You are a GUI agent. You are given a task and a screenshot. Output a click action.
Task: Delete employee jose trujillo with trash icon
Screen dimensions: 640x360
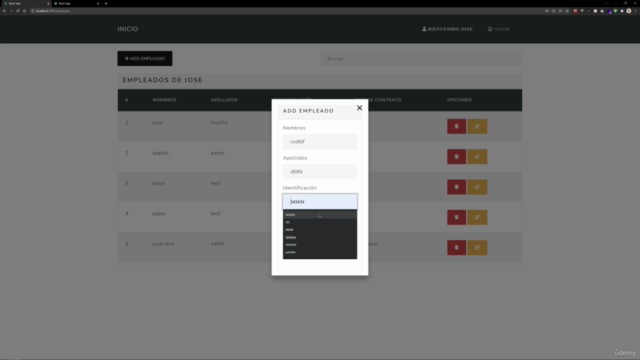[456, 127]
